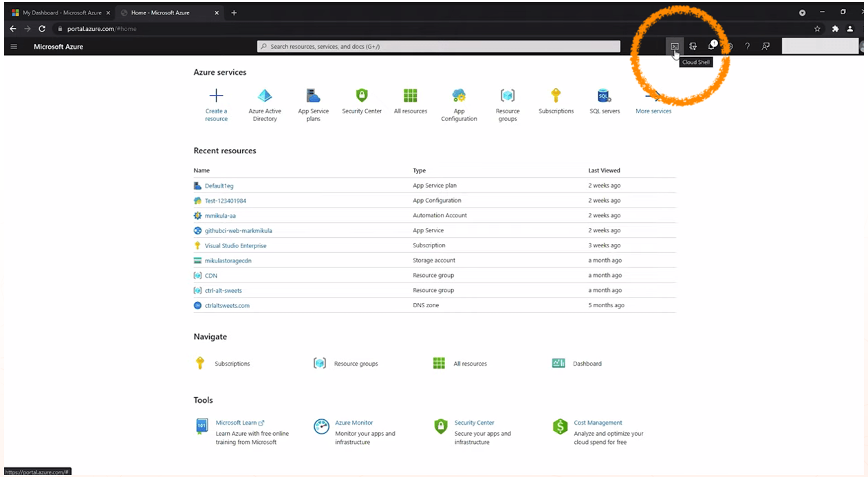Open Visual Studio Enterprise subscription
Screen dimensions: 868x477
click(235, 245)
